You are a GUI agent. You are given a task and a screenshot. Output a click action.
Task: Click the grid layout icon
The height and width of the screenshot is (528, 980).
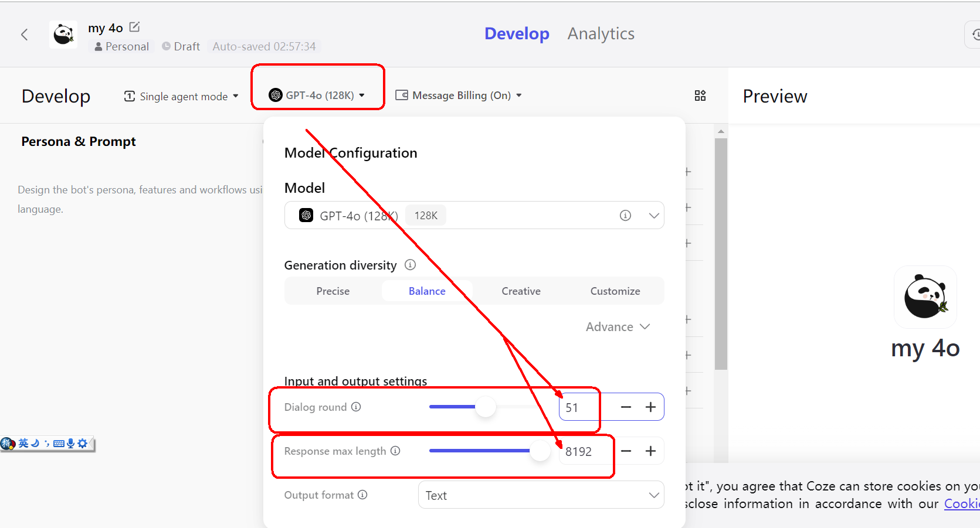tap(700, 96)
